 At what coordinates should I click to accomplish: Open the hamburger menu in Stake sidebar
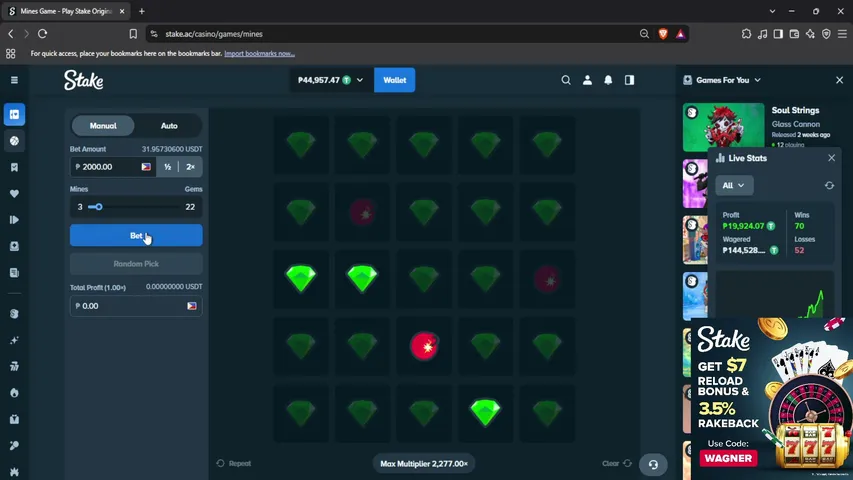coord(15,80)
